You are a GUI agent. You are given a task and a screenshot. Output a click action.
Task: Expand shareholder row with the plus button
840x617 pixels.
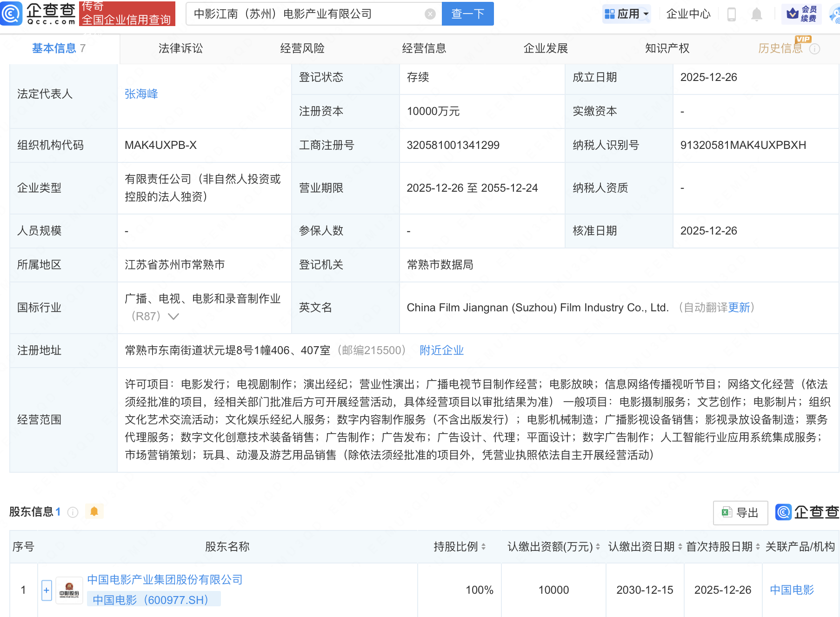coord(47,590)
